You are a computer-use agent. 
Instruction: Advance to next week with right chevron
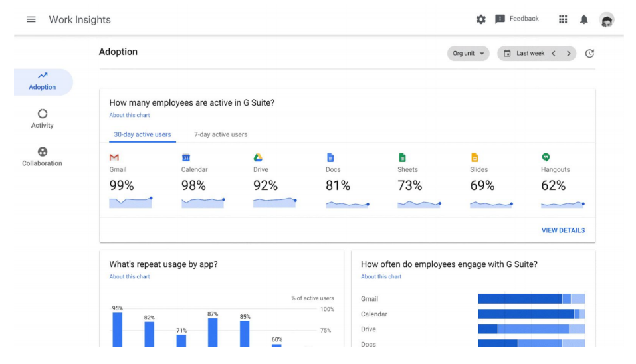pos(568,54)
